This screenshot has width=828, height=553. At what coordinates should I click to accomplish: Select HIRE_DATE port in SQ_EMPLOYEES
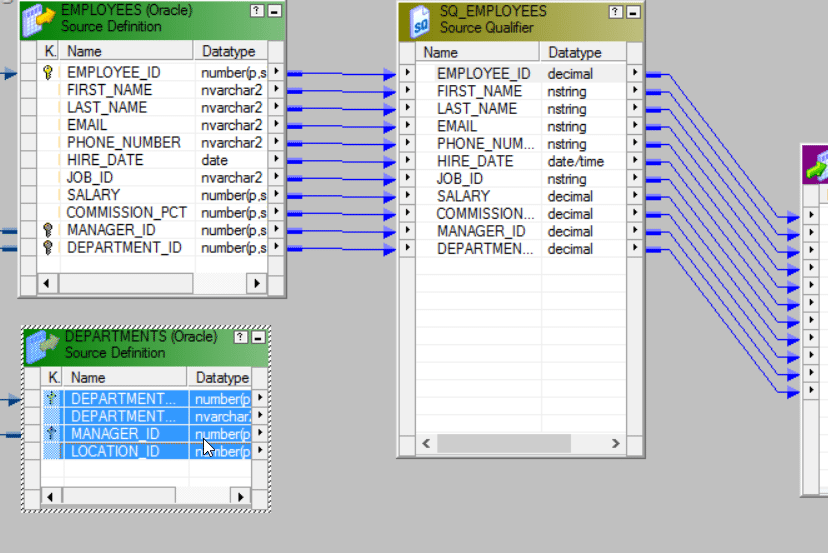click(521, 161)
